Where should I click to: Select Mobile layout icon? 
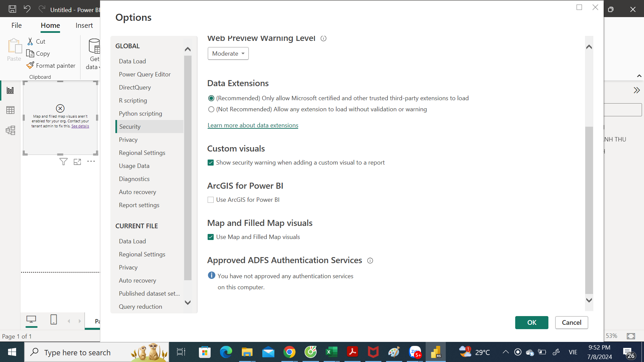click(54, 319)
